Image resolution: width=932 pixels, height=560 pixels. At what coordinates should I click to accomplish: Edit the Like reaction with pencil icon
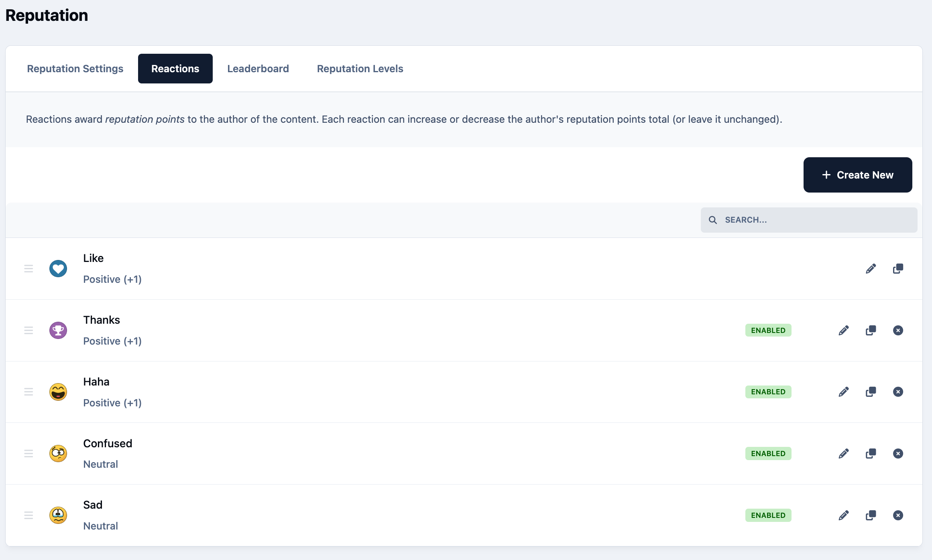(871, 269)
